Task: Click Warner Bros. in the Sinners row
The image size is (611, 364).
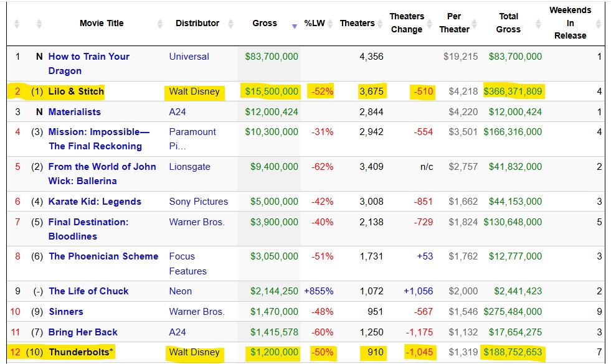Action: pyautogui.click(x=197, y=312)
